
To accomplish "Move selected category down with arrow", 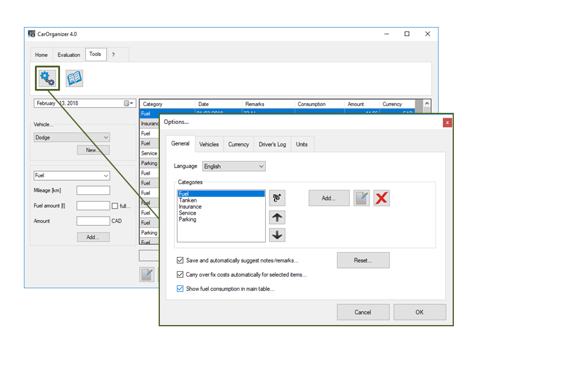I will (x=277, y=235).
